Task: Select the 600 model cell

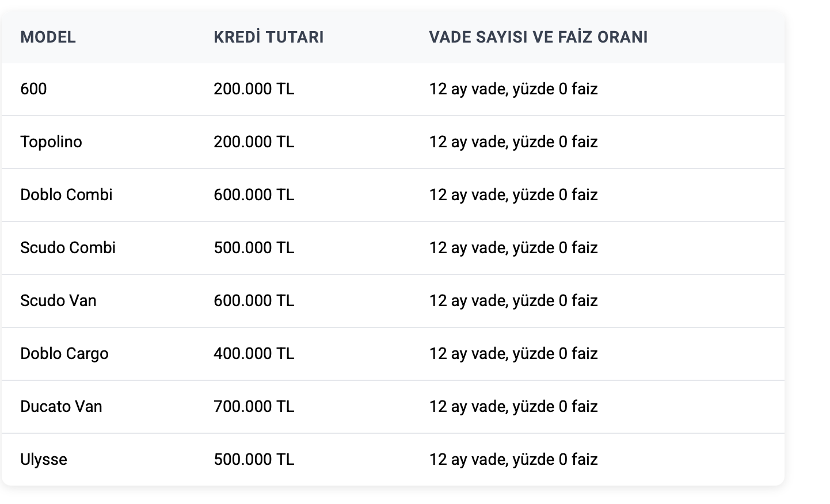Action: [33, 89]
